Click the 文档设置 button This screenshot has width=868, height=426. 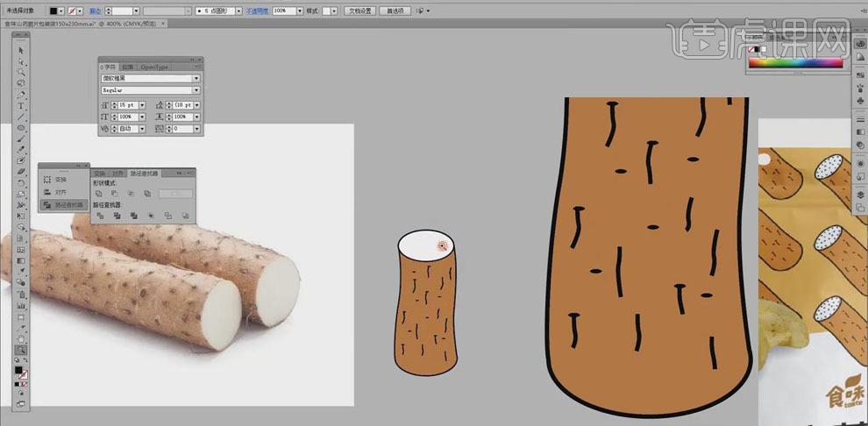tap(360, 11)
